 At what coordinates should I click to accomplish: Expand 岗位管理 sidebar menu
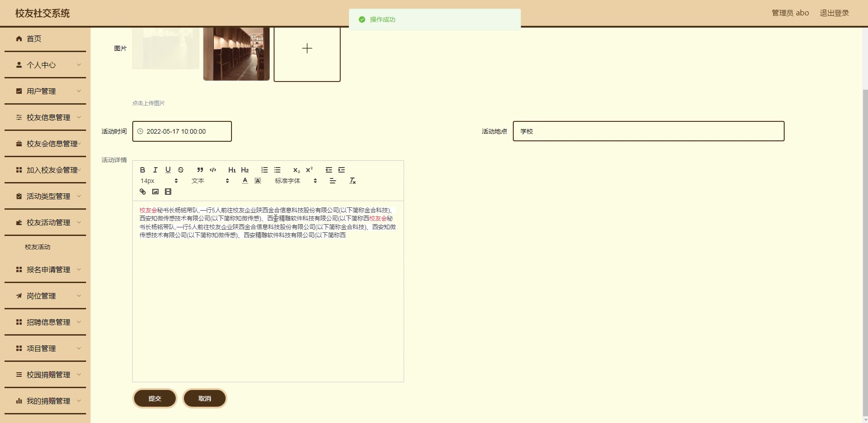click(45, 296)
